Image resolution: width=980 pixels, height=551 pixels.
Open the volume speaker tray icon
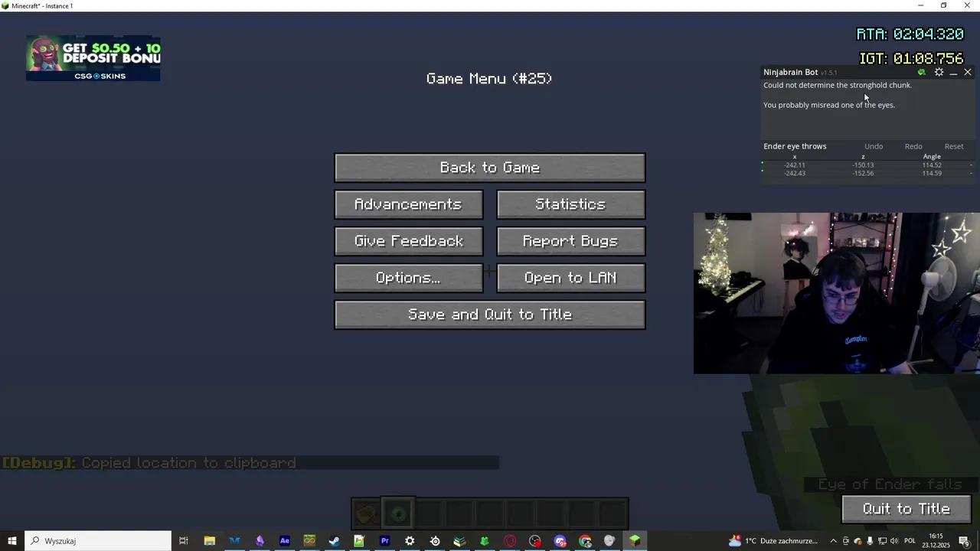tap(894, 541)
